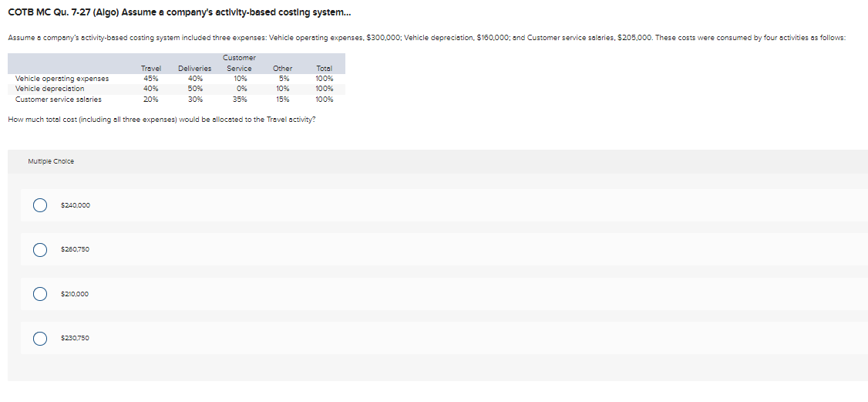
Task: Click the Multiple Choice section label
Action: click(51, 161)
